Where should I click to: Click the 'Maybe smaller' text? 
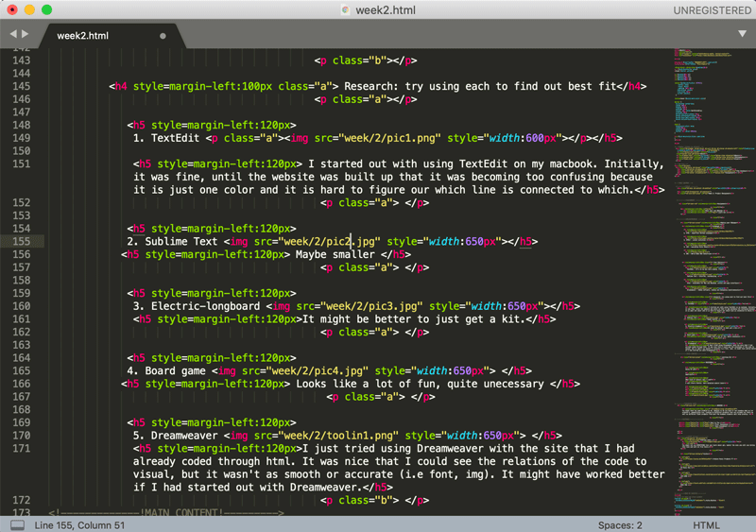click(335, 255)
